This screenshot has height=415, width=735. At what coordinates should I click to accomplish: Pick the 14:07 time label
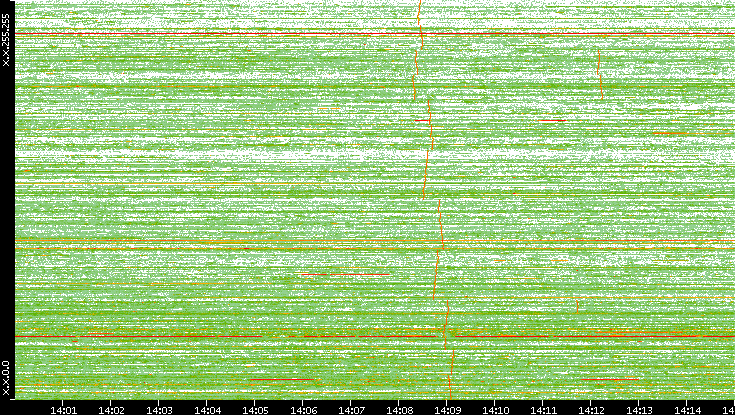coord(351,410)
